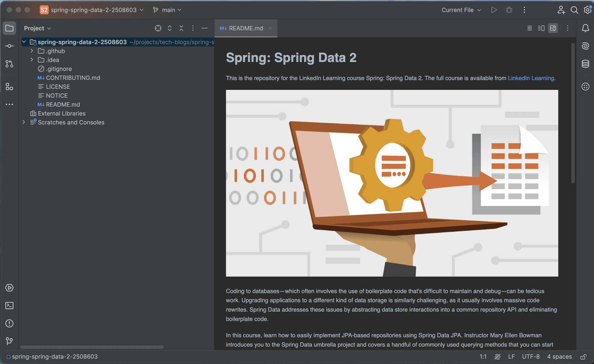The height and width of the screenshot is (364, 594).
Task: Open the LinkedIn Learning link
Action: [x=531, y=78]
